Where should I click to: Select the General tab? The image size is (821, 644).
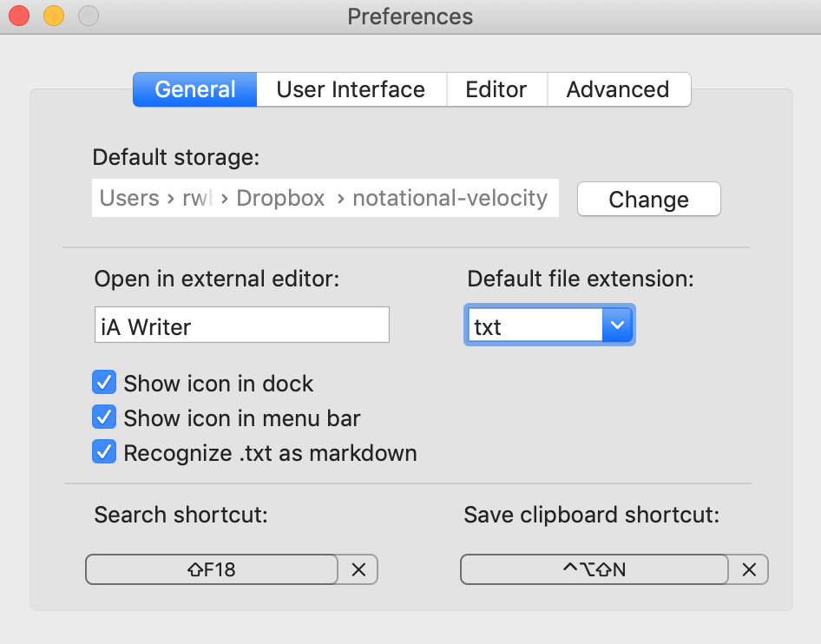click(x=194, y=89)
